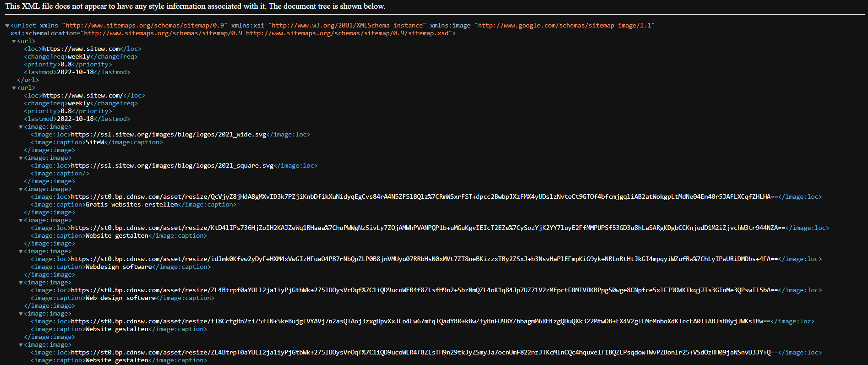
Task: Collapse image node captioned Webdesign software
Action: [21, 251]
